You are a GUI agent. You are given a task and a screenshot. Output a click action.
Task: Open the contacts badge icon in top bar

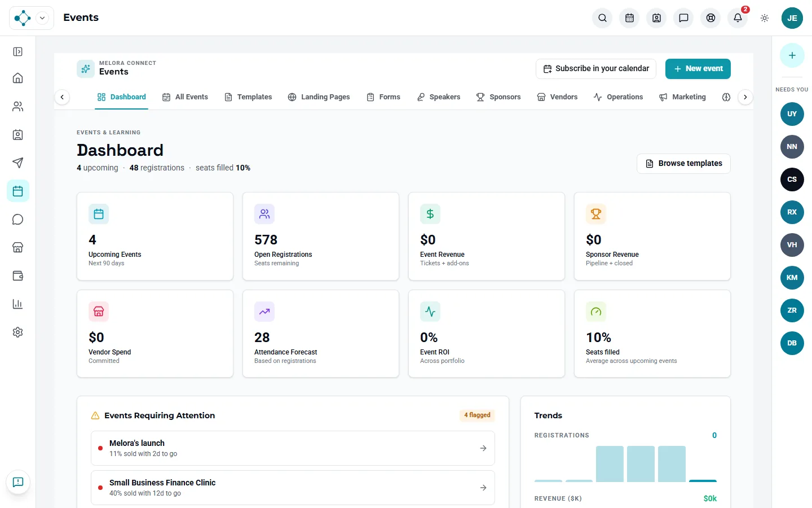coord(656,18)
